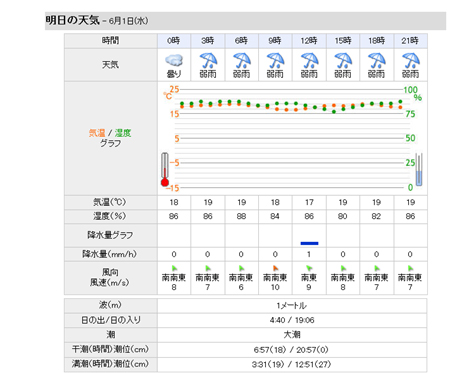Click the 18時 time column header

pyautogui.click(x=377, y=41)
